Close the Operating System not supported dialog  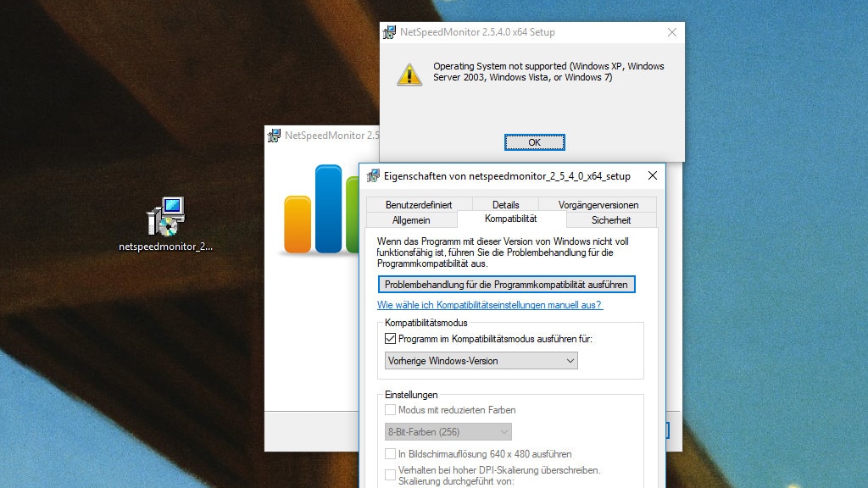671,32
